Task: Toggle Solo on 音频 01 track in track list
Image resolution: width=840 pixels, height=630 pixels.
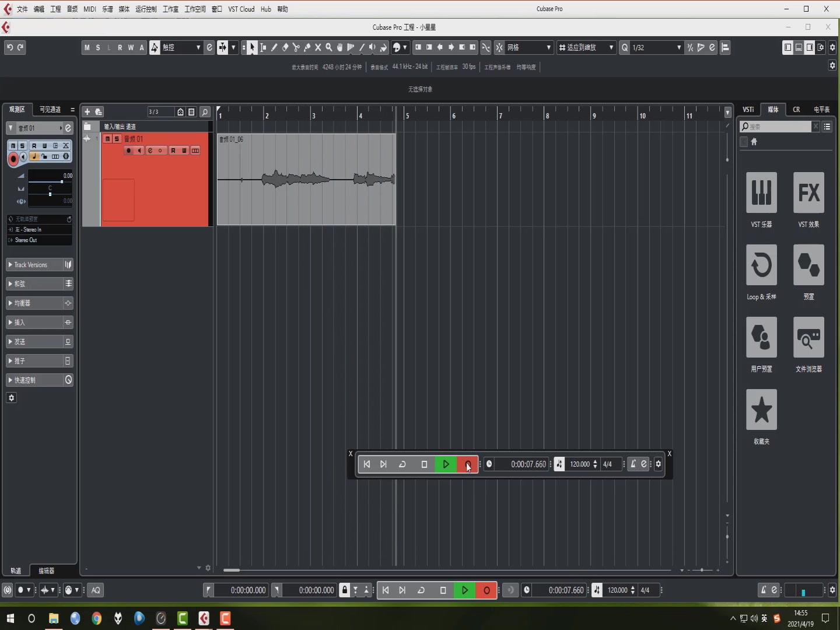Action: 117,139
